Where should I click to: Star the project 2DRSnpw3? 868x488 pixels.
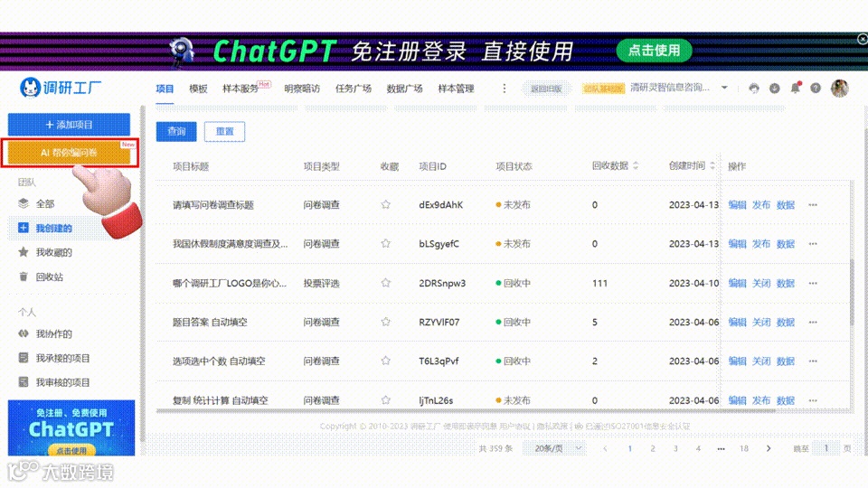386,283
